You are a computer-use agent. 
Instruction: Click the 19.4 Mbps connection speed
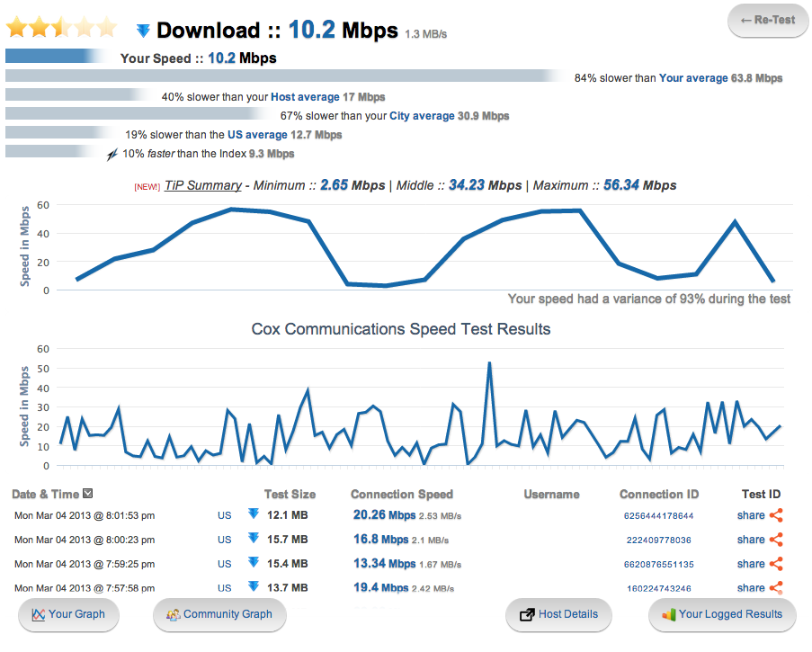(380, 588)
